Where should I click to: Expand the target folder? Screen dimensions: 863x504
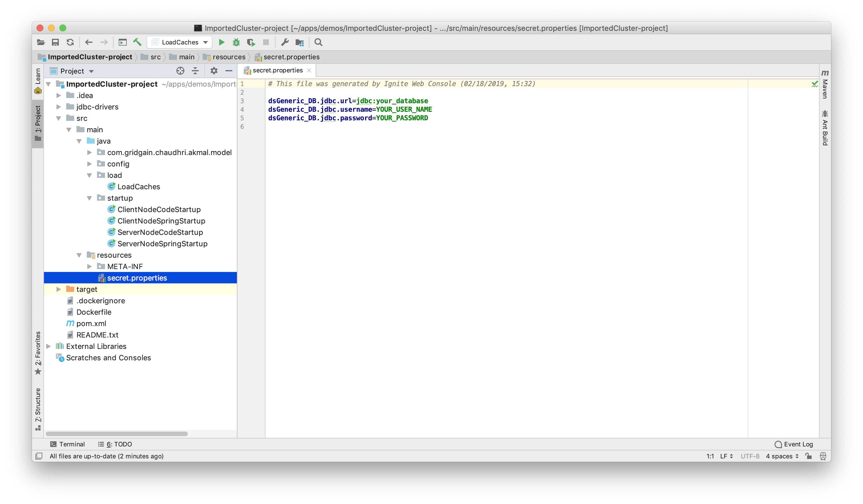coord(59,289)
